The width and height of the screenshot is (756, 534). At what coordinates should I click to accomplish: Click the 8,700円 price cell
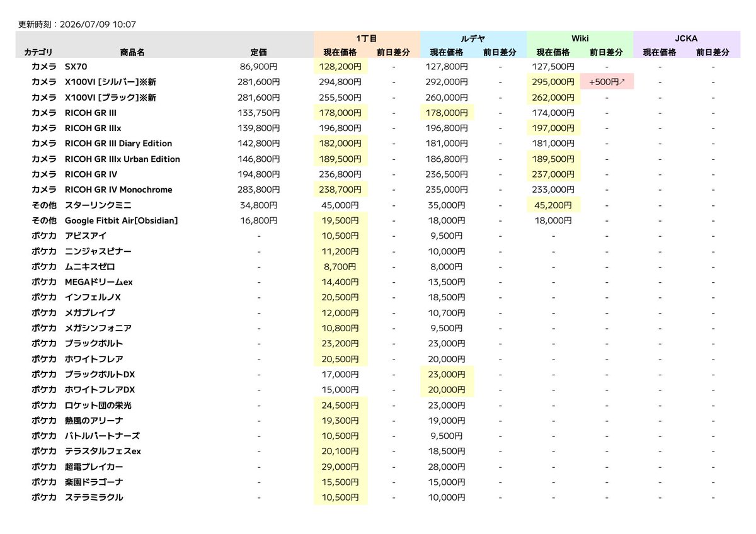pos(341,266)
